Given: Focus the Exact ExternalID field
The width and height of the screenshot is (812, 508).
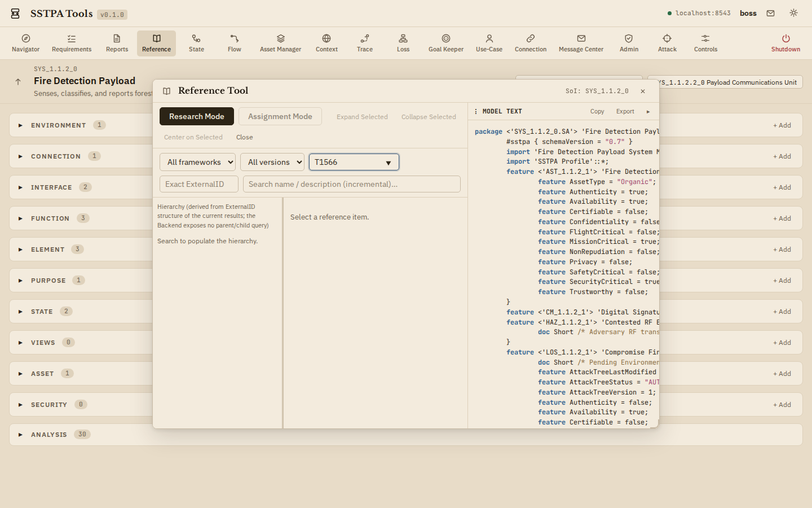Looking at the screenshot, I should tap(199, 184).
